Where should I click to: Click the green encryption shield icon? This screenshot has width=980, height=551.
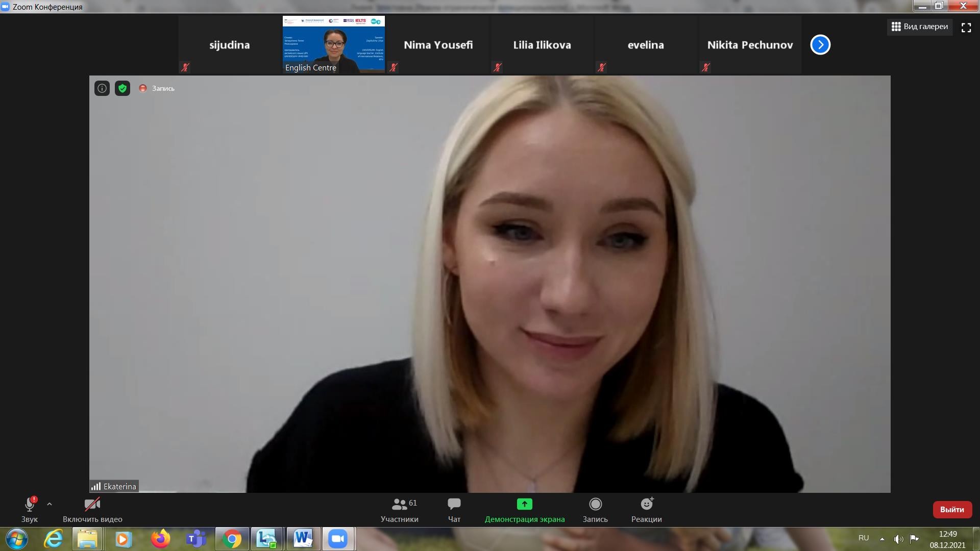pyautogui.click(x=122, y=88)
